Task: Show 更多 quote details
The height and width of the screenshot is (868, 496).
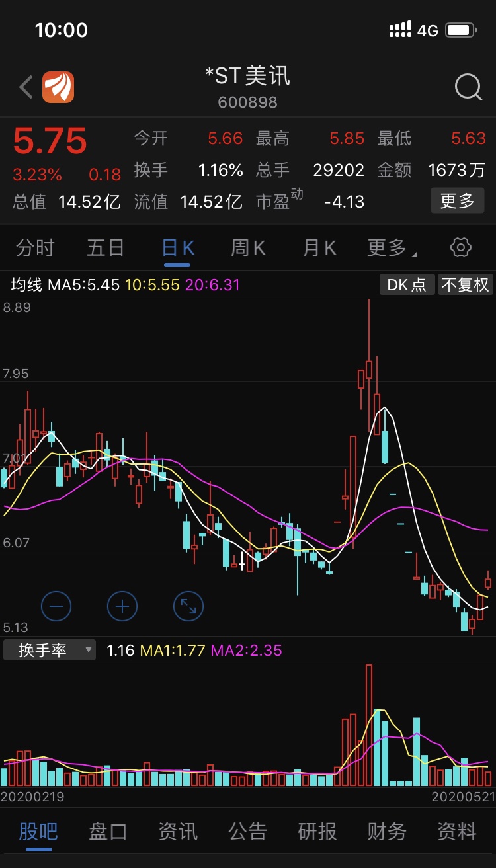Action: click(x=458, y=200)
